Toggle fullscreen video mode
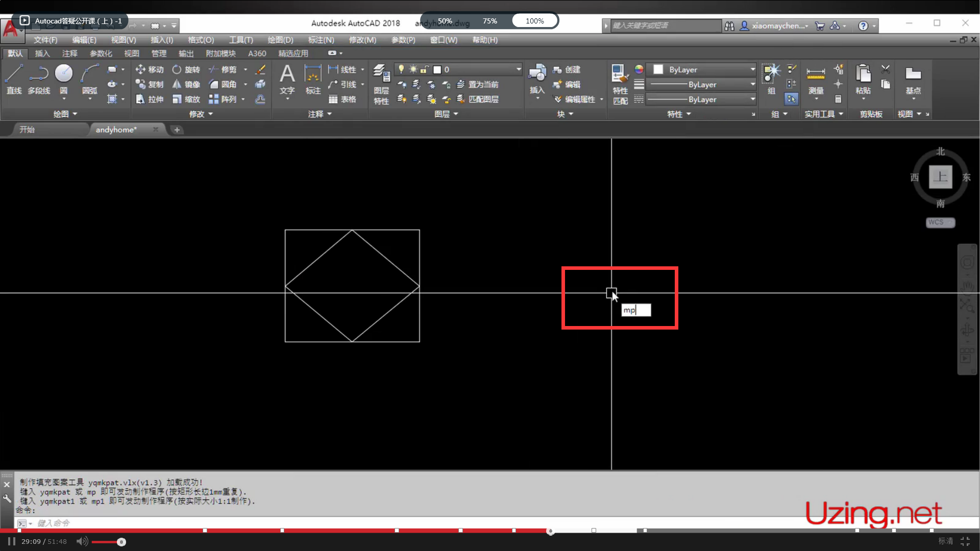 965,541
